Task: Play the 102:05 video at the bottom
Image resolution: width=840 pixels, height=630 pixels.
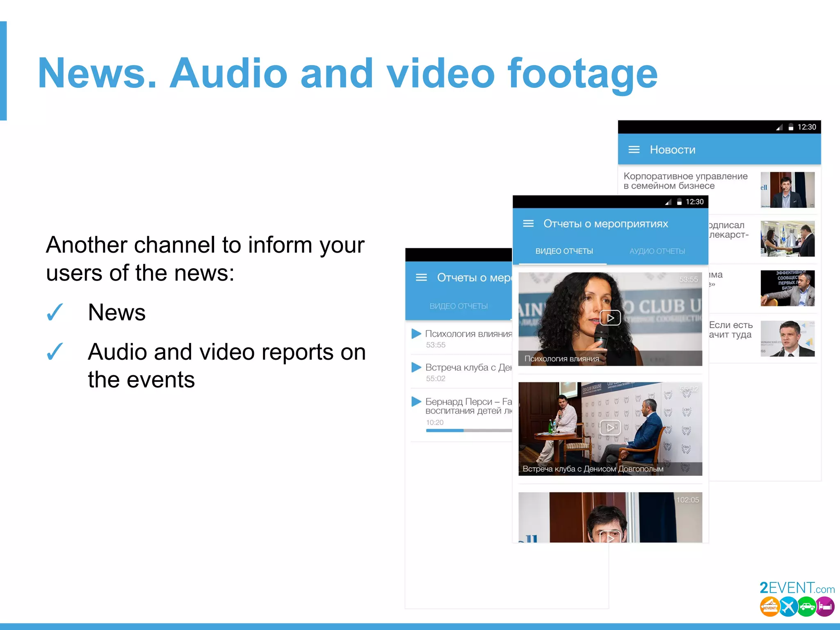Action: (x=610, y=537)
